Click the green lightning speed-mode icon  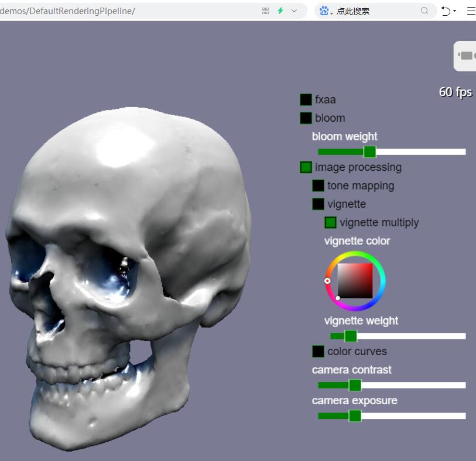(x=280, y=11)
